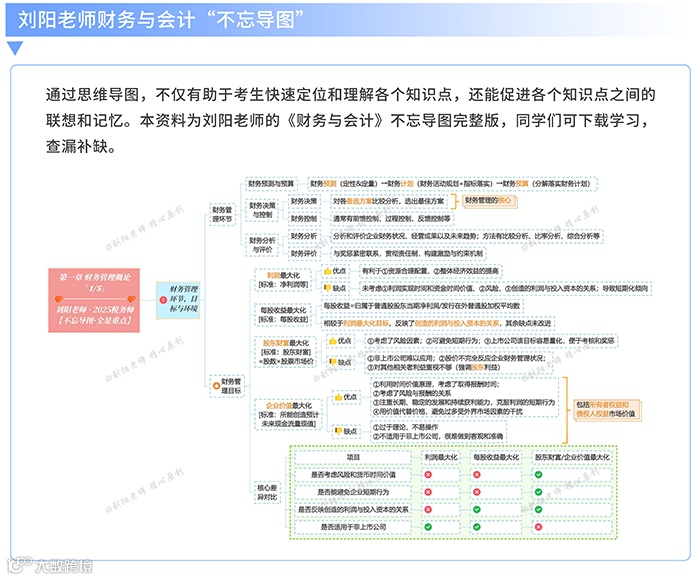Click red cross for 每股收益最大化 in 是否能避免企业短期行为 row

pyautogui.click(x=477, y=492)
